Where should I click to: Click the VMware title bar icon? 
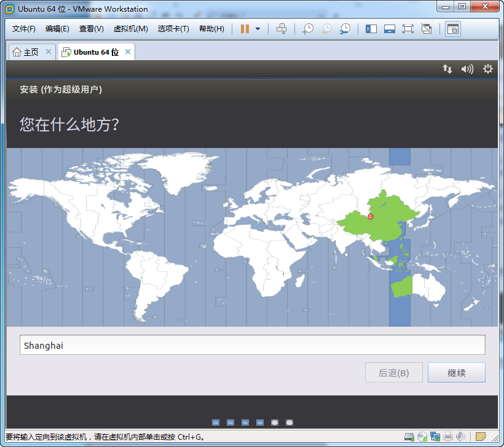[x=10, y=9]
